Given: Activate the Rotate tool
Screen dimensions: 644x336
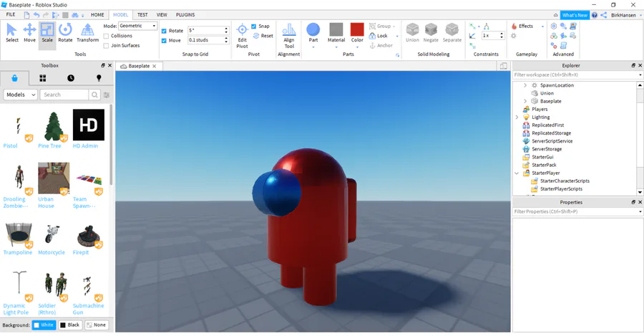Looking at the screenshot, I should [65, 33].
